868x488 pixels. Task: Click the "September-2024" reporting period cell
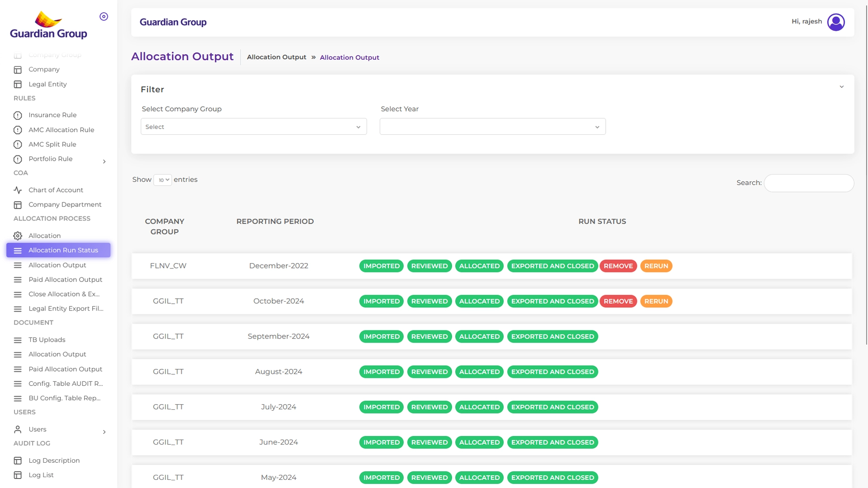coord(278,336)
